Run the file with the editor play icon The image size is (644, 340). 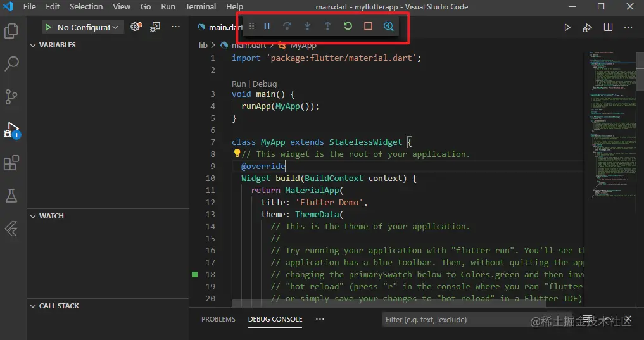(x=567, y=27)
